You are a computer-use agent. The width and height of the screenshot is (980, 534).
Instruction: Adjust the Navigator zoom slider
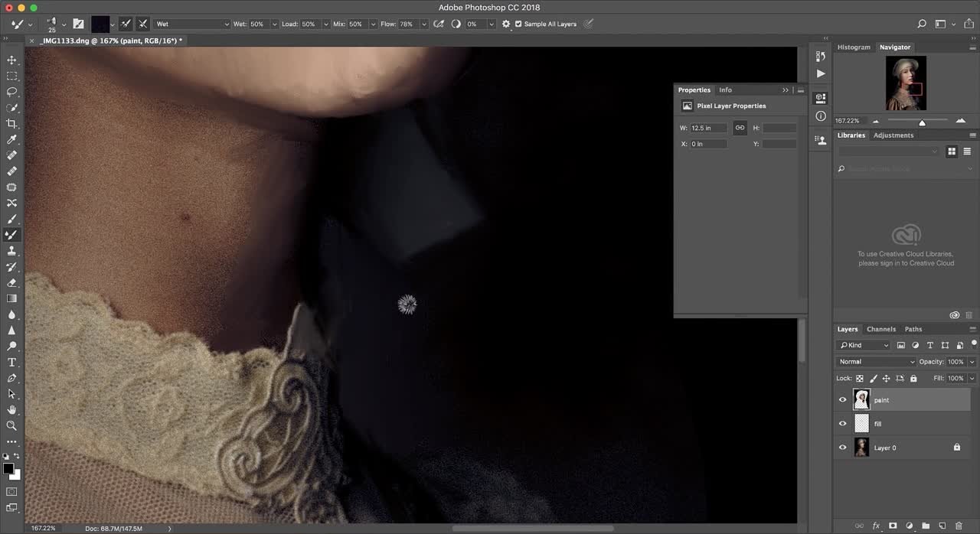coord(922,122)
